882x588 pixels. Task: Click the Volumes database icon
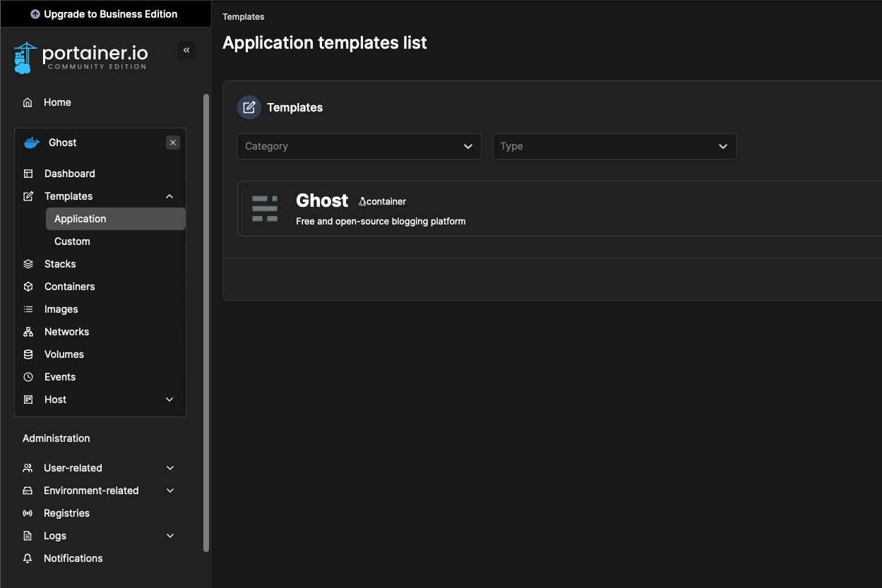pos(28,354)
